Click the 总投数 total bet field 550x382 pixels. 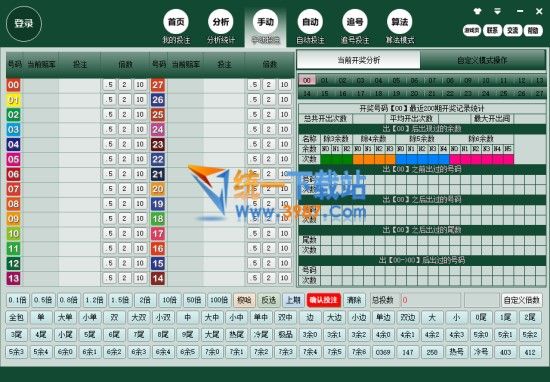point(431,300)
